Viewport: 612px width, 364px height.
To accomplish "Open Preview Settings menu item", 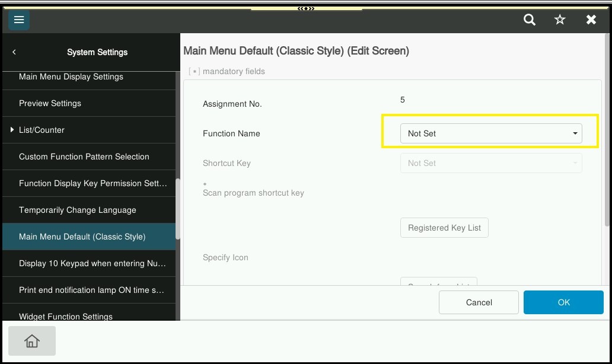I will [50, 103].
